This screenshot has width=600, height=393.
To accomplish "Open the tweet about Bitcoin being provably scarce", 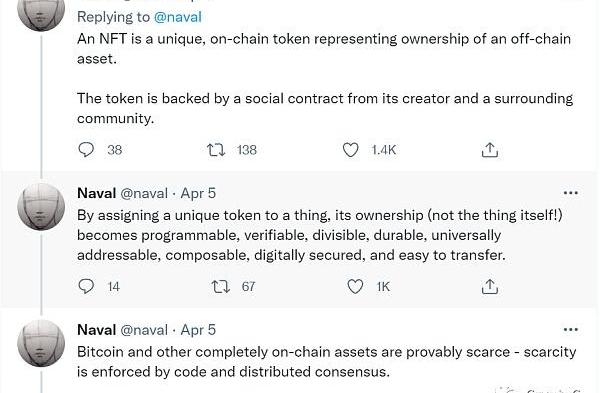I will (x=326, y=362).
